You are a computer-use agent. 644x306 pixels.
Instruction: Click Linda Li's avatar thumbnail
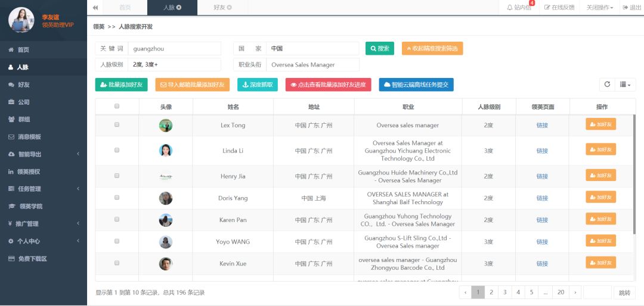click(166, 151)
